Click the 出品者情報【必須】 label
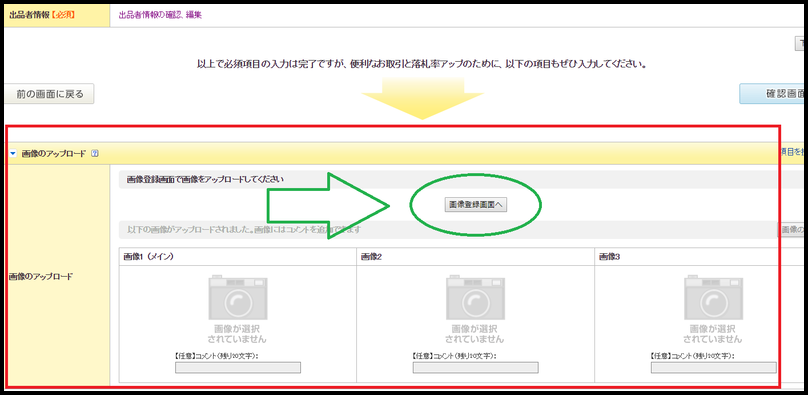Viewport: 808px width, 395px height. [42, 15]
